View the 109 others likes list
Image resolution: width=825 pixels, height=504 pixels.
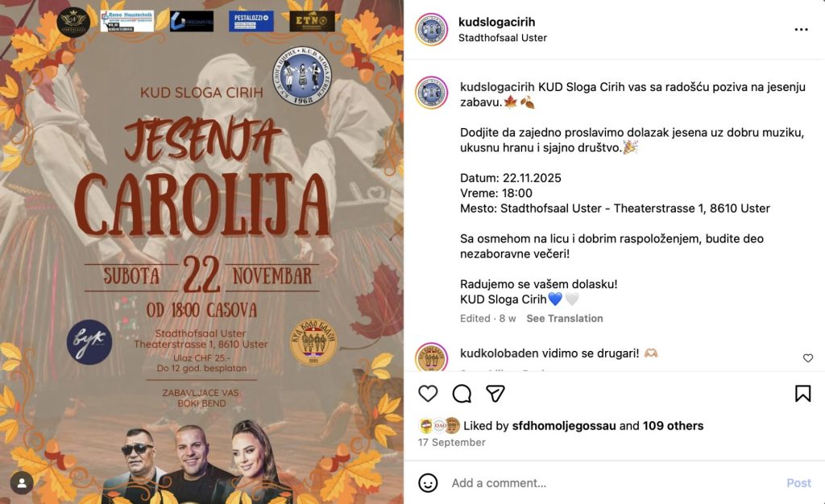(673, 426)
